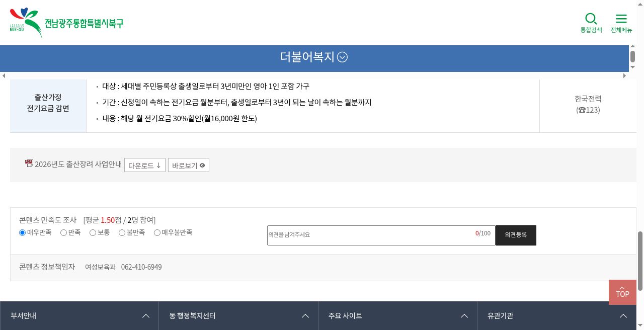Expand the 동 행정복지센터 footer menu
The height and width of the screenshot is (330, 644).
[x=238, y=316]
